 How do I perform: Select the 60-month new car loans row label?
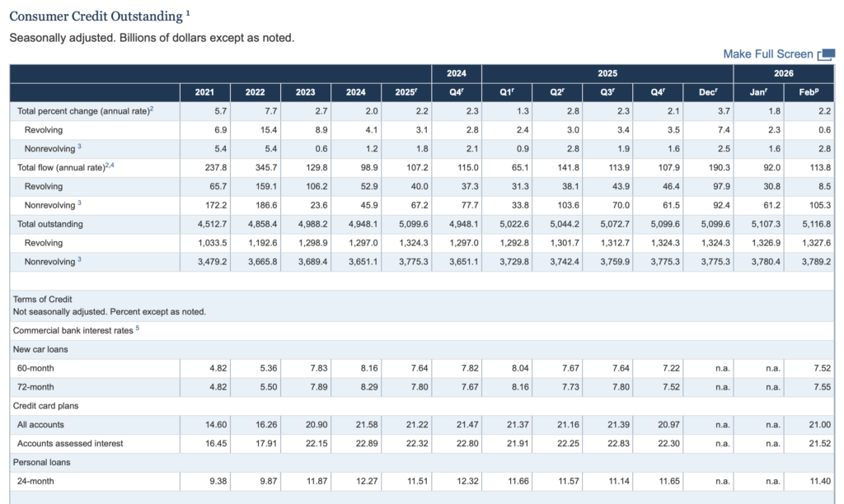tap(35, 367)
